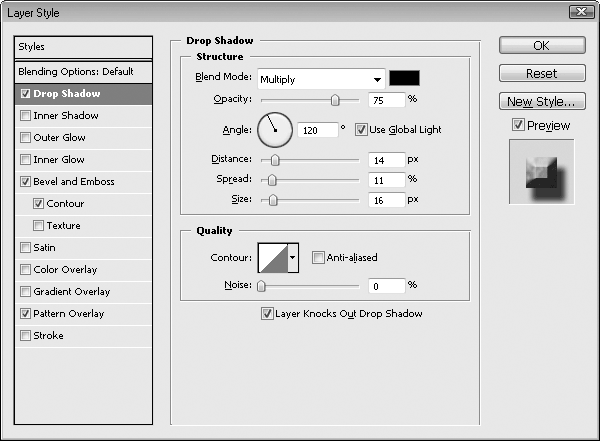Toggle Use Global Light checkbox
This screenshot has width=600, height=441.
tap(361, 130)
